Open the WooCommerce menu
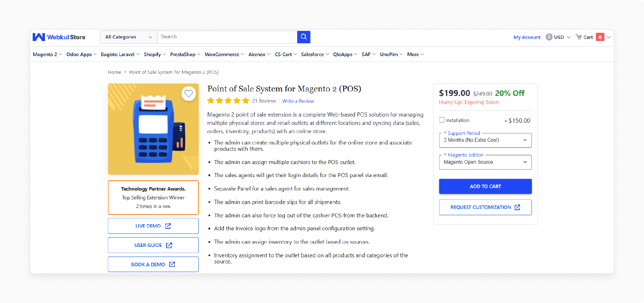Viewport: 644px width, 303px height. 225,54
